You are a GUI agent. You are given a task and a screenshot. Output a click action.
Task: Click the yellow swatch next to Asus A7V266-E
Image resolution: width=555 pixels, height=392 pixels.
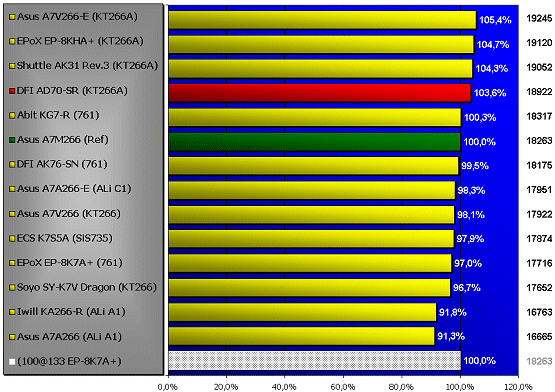click(x=12, y=17)
